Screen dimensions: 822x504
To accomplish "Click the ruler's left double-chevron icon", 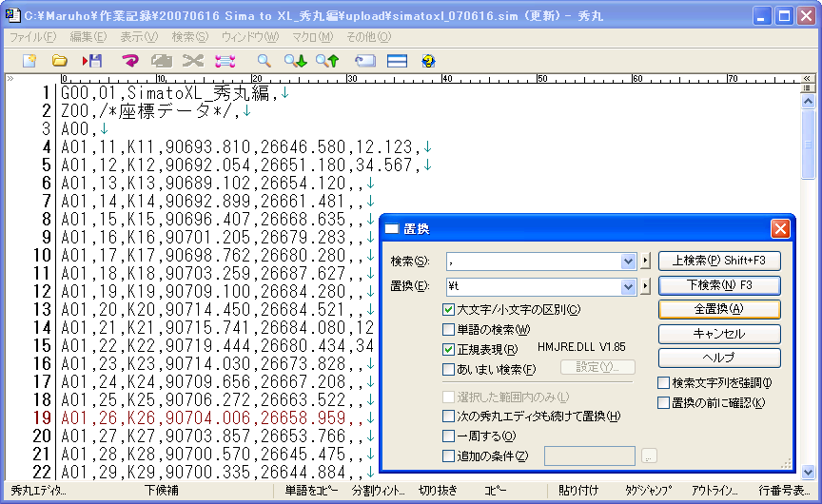I will pyautogui.click(x=10, y=79).
